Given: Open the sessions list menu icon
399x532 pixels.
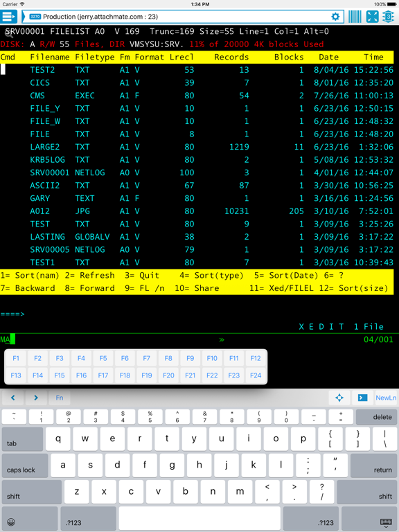Looking at the screenshot, I should [8, 17].
